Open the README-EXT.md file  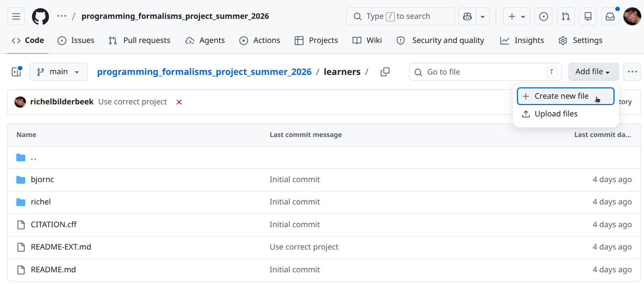61,247
